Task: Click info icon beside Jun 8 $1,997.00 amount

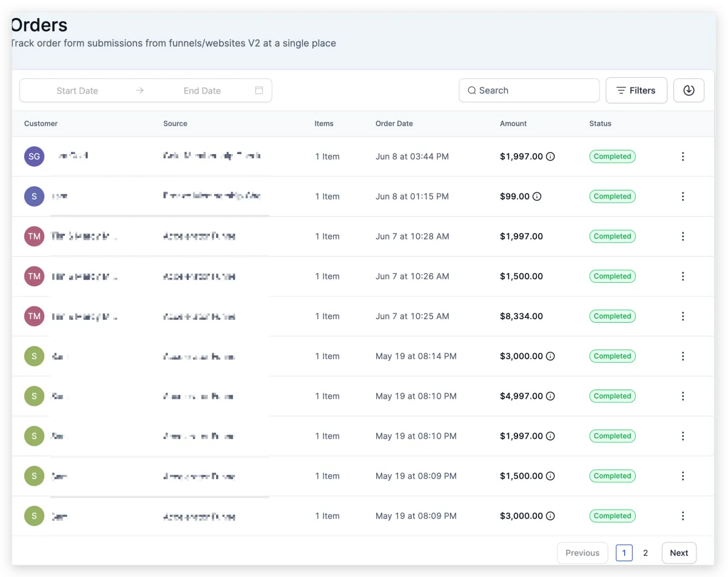Action: (550, 157)
